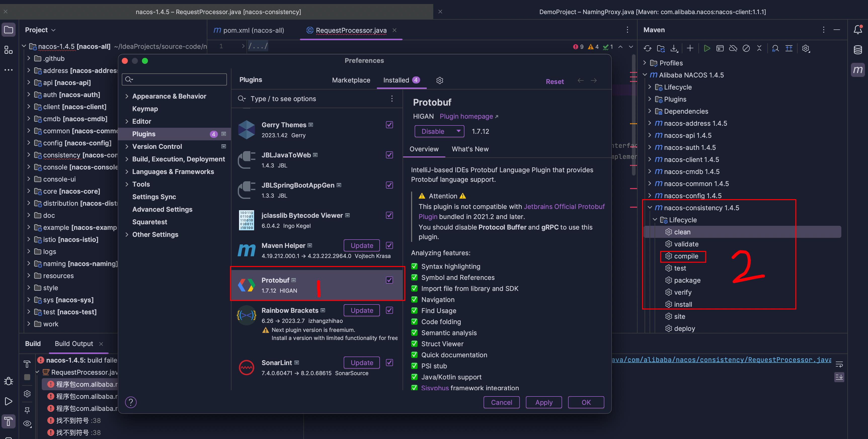Collapse nacos-consistency 1.4.5 Maven node
868x439 pixels.
tap(650, 208)
